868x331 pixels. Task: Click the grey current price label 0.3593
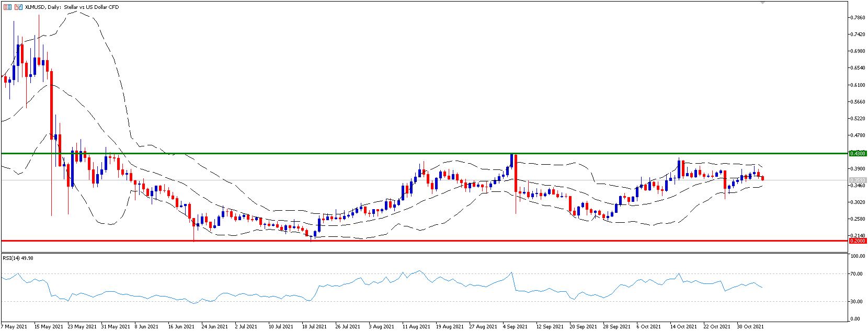pyautogui.click(x=858, y=180)
